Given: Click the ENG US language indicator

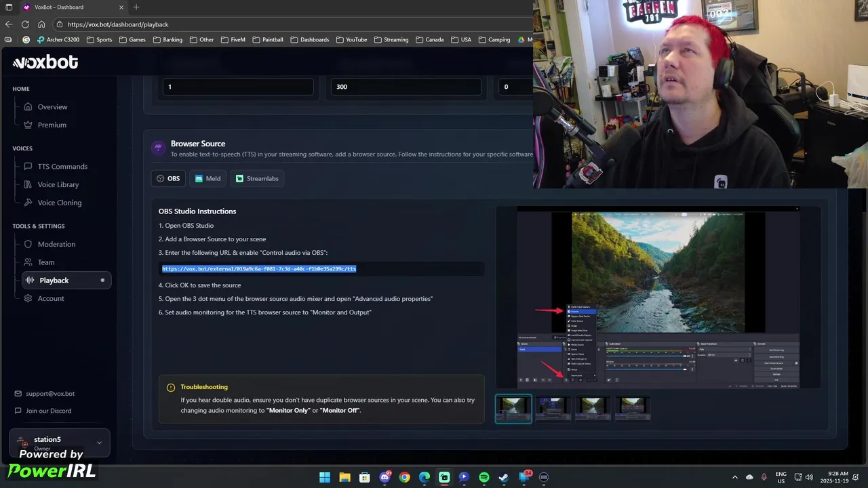Looking at the screenshot, I should pos(781,477).
